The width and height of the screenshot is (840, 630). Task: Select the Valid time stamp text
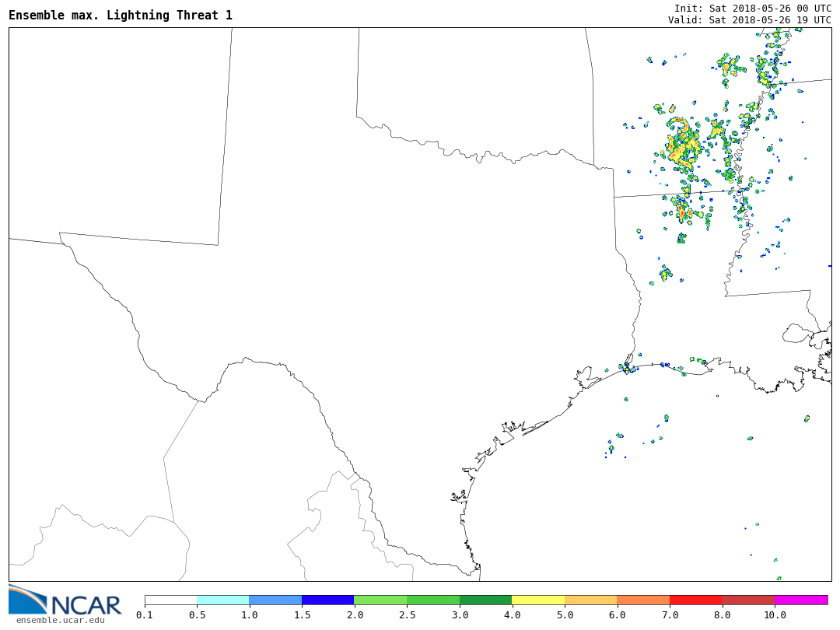[x=749, y=20]
